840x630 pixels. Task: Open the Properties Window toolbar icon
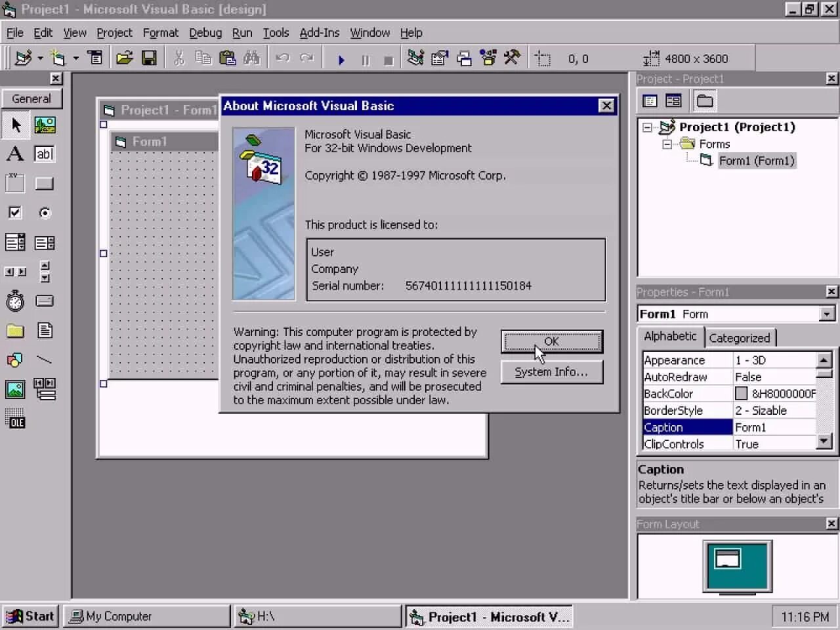point(439,58)
